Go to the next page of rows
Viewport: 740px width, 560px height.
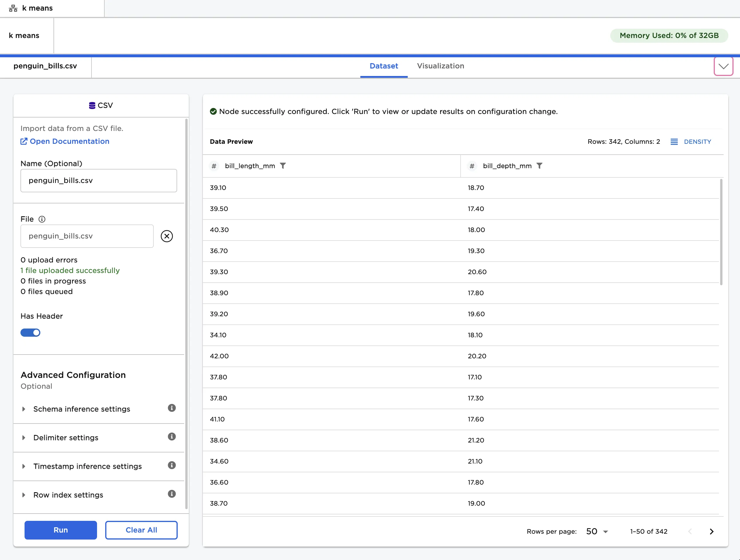pos(712,531)
